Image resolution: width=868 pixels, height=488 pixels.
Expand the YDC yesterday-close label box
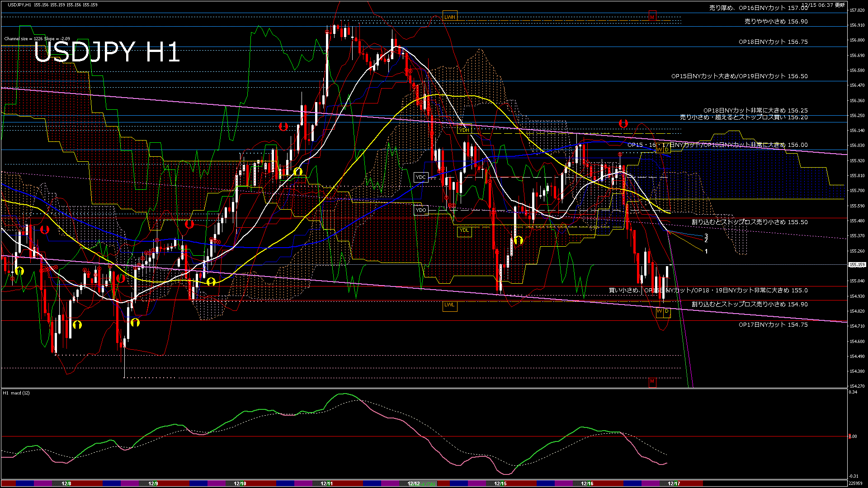pos(421,177)
